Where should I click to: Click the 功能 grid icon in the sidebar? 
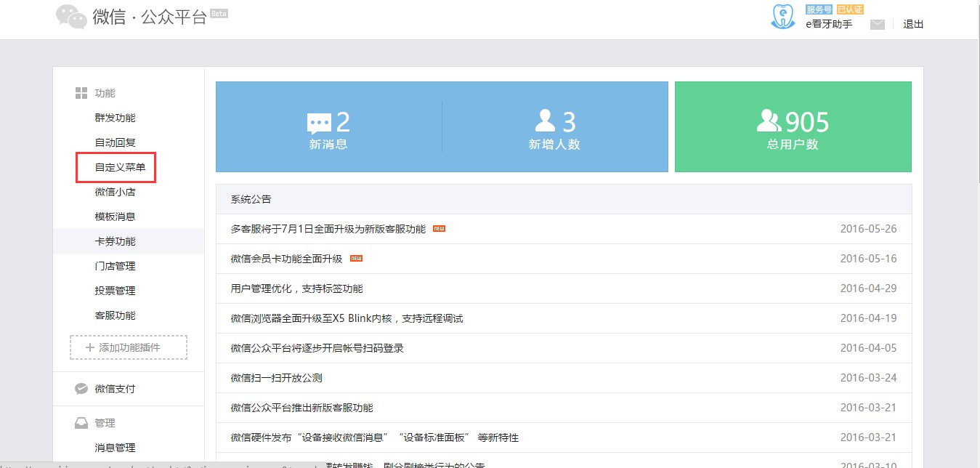[x=81, y=93]
